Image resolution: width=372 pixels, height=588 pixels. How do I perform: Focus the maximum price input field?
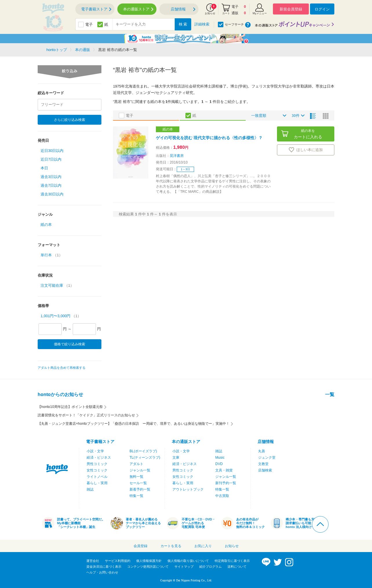(x=84, y=329)
